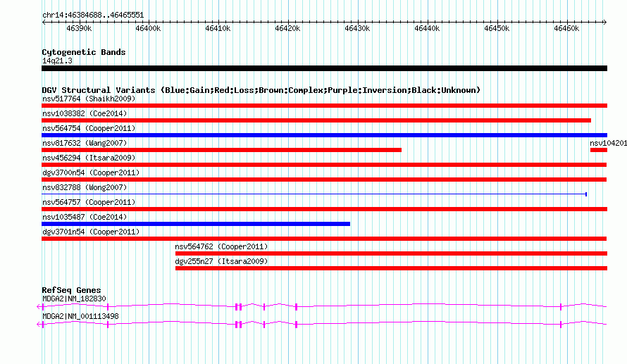
Task: Click the 46420k ruler tick label
Action: (x=287, y=28)
